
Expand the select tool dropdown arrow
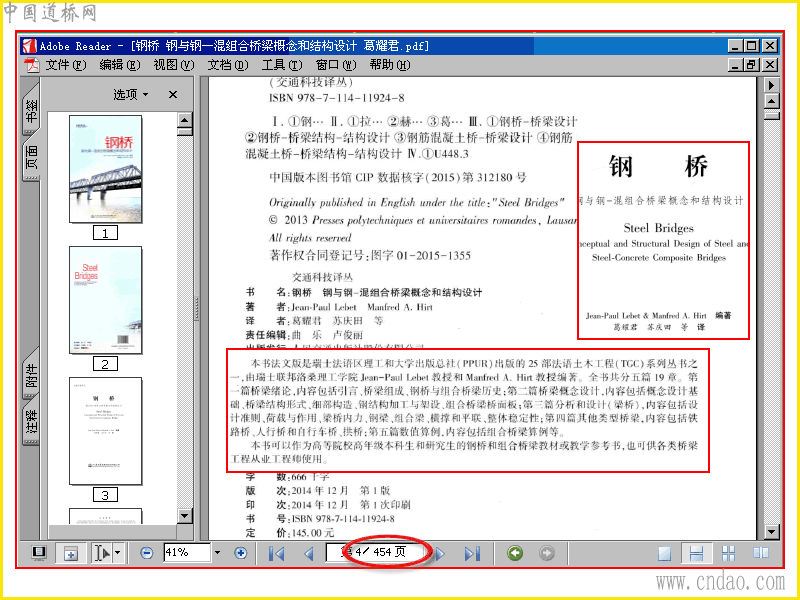coord(118,553)
